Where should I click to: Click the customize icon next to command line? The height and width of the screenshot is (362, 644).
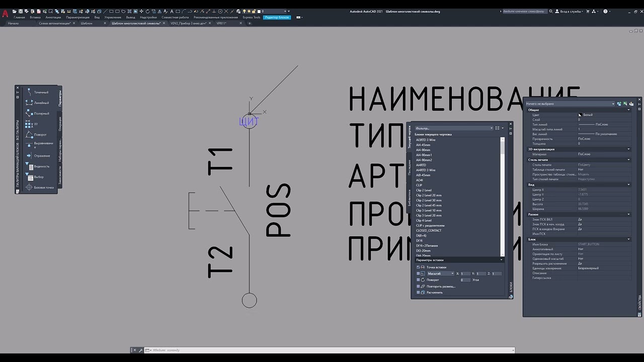[141, 350]
